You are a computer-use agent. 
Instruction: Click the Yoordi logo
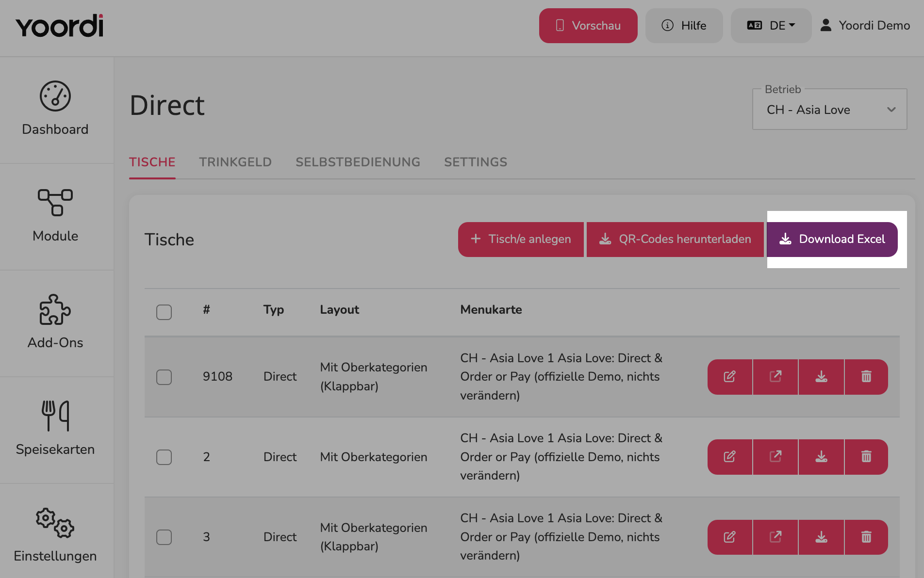(x=60, y=26)
